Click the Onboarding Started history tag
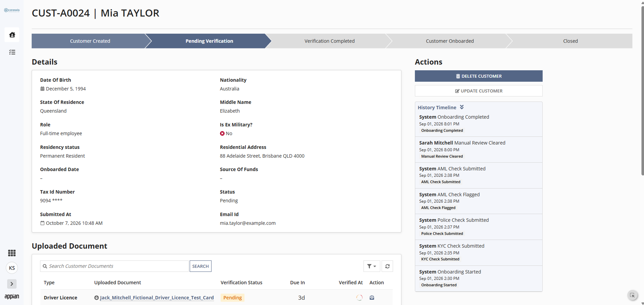Screen dimensions: 644x305 (x=439, y=285)
